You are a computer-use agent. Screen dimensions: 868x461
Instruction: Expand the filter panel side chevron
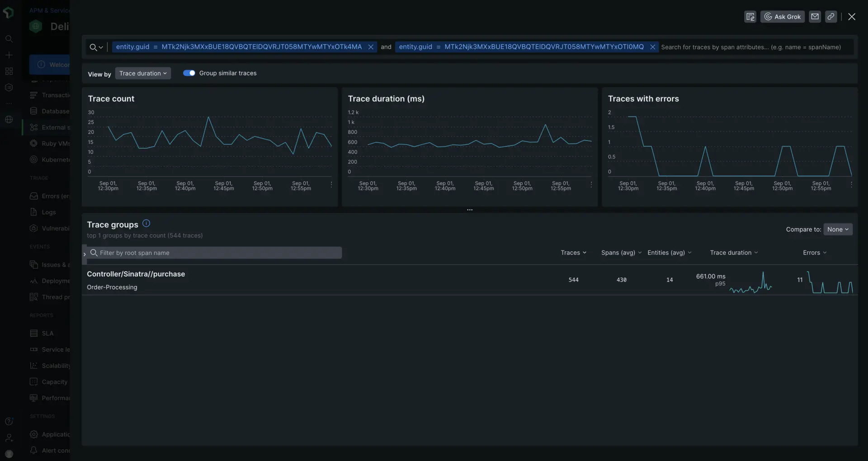pos(85,254)
